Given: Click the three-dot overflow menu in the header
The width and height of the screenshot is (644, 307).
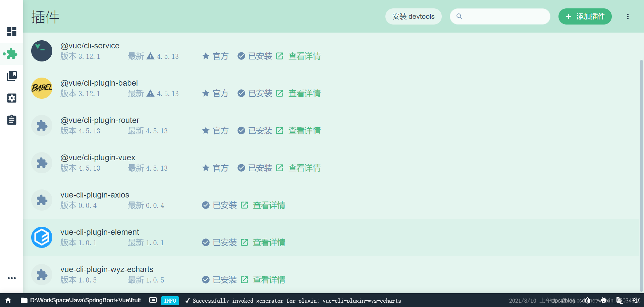Looking at the screenshot, I should coord(628,16).
